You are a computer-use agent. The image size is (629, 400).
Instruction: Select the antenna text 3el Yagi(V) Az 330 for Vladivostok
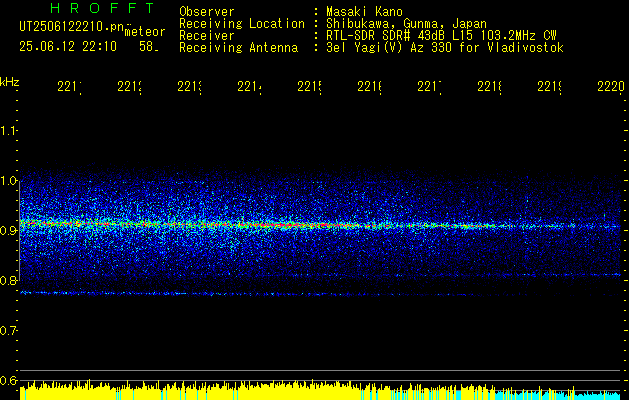click(445, 48)
